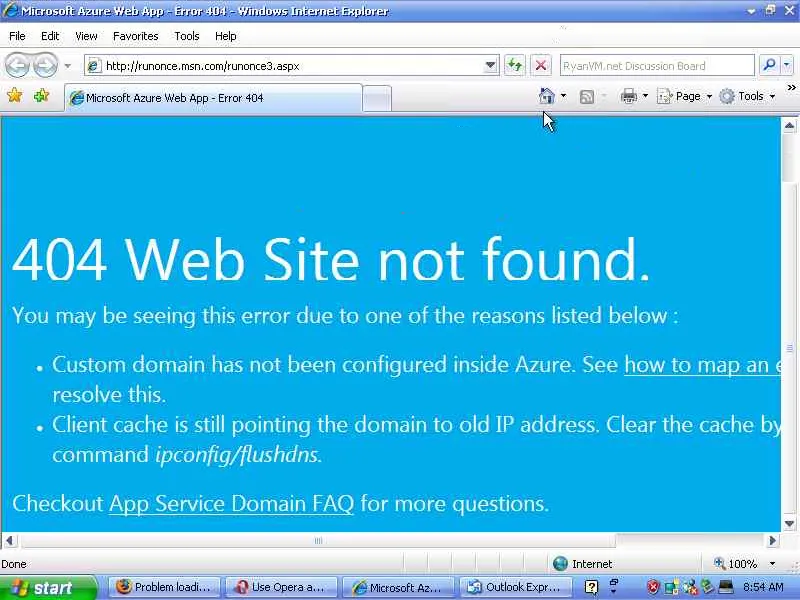Click the network computers tray icon
Screen dimensions: 800x600
coord(671,588)
